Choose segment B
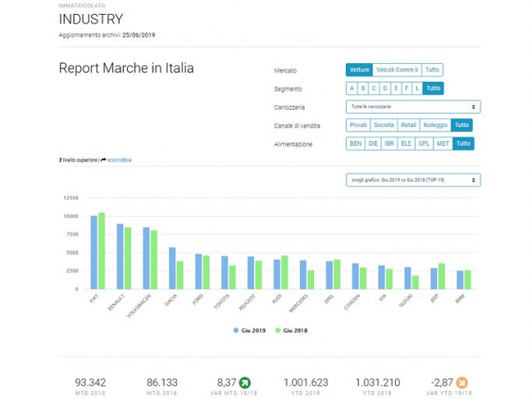Image resolution: width=532 pixels, height=399 pixels. pyautogui.click(x=363, y=88)
